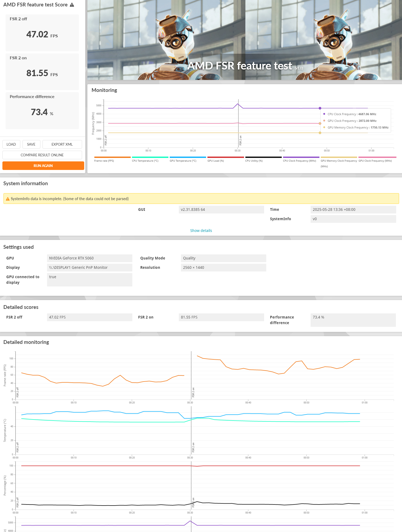Image resolution: width=402 pixels, height=532 pixels.
Task: Click the GPU Clock Frequency 2872.00 MHz tooltip line
Action: click(x=350, y=121)
